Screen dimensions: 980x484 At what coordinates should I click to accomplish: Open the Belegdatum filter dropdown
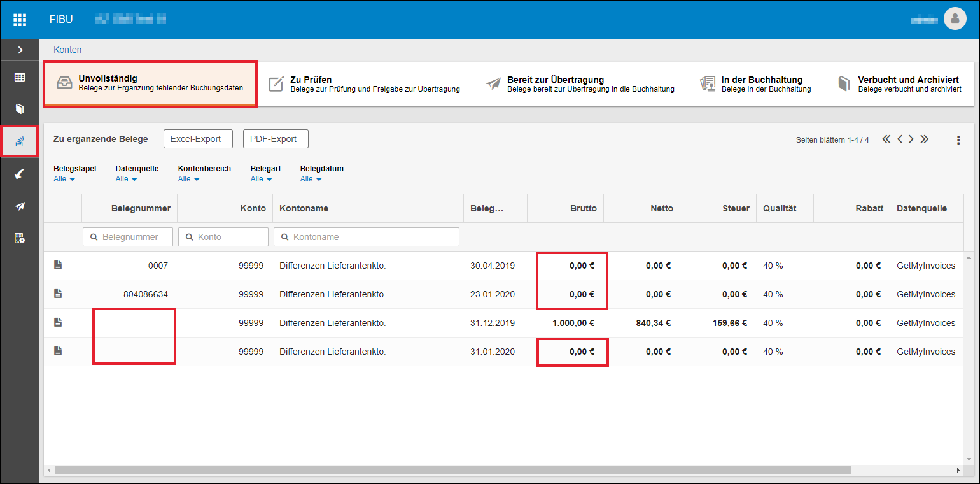click(x=311, y=179)
